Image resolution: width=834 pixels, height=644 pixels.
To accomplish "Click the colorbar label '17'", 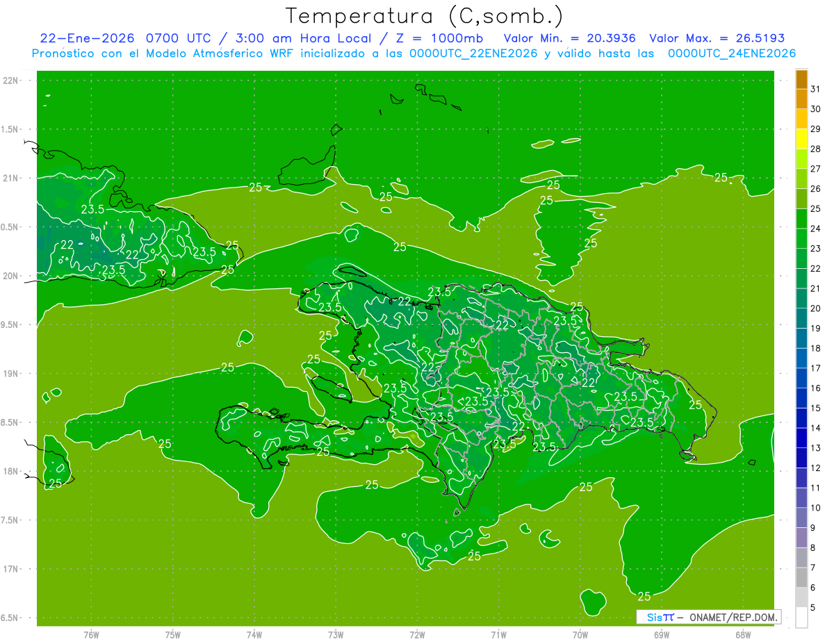I will tap(816, 368).
